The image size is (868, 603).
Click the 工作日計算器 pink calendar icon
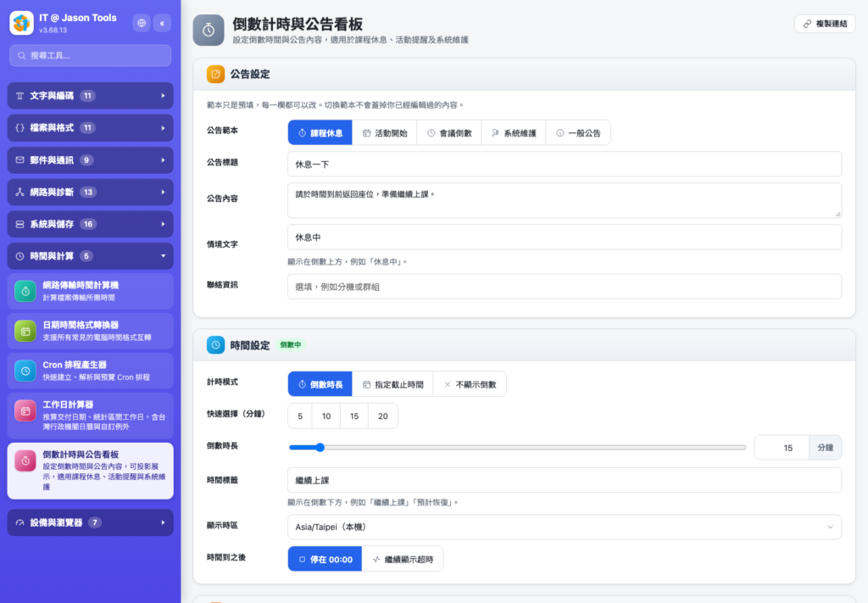tap(25, 410)
